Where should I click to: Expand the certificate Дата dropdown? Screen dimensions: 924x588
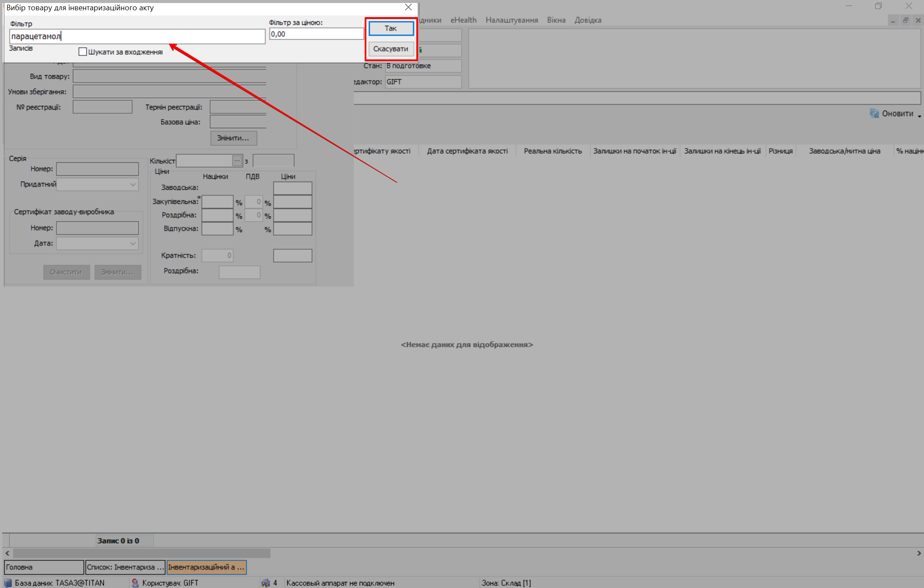(x=133, y=243)
